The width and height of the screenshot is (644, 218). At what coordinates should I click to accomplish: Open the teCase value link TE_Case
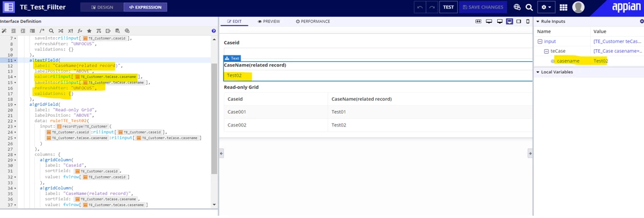pyautogui.click(x=618, y=51)
